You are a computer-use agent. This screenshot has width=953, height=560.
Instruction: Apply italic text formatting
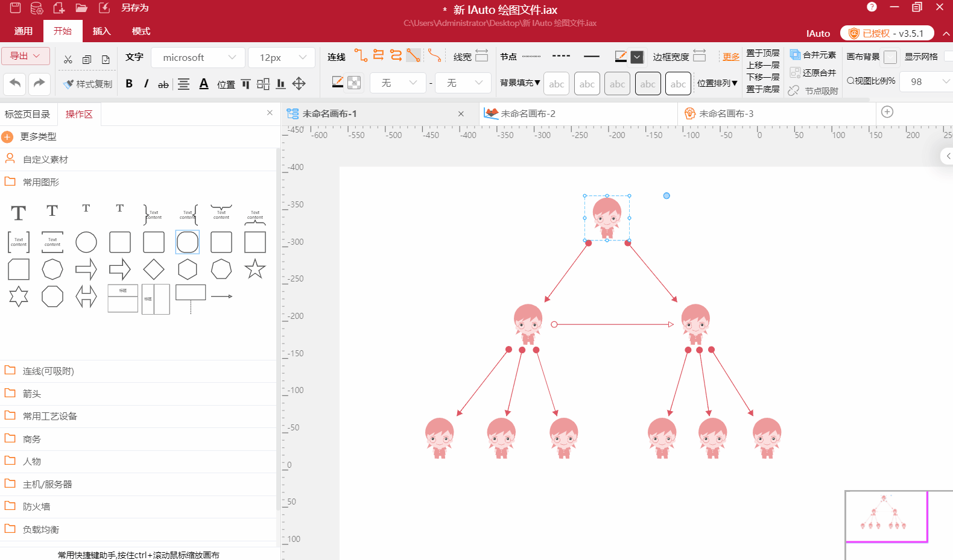tap(146, 84)
